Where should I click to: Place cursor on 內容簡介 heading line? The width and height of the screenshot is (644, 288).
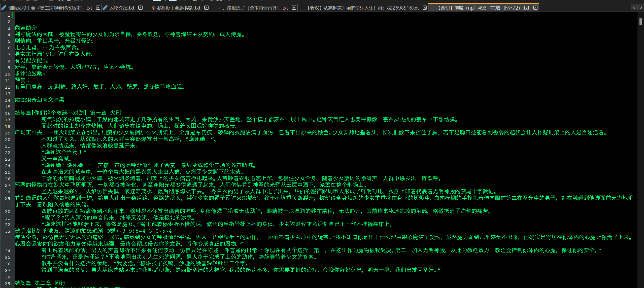tap(26, 28)
